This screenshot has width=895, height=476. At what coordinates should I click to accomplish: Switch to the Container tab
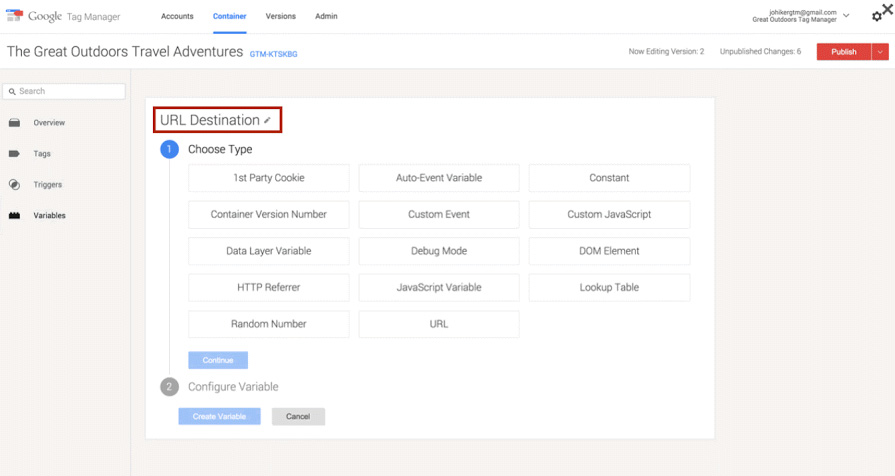[229, 16]
